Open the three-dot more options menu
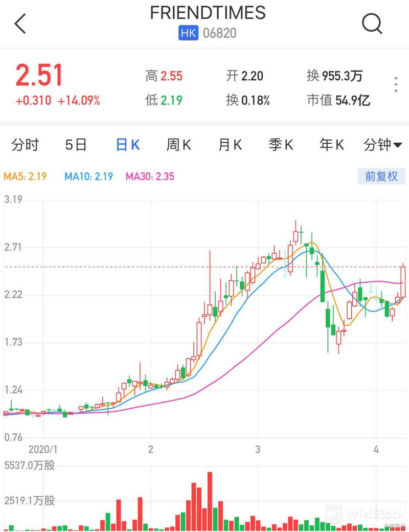The image size is (409, 532). coord(396,85)
